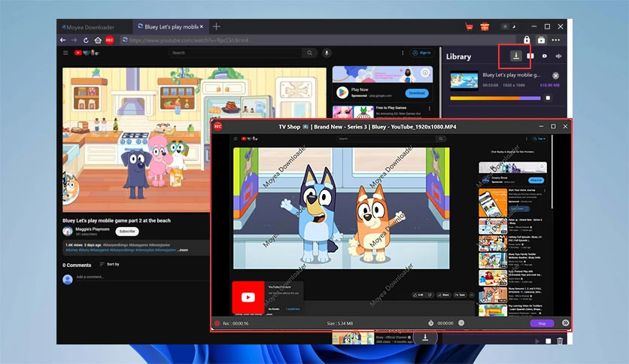Click the round button after 00:00:00 timer

point(461,323)
